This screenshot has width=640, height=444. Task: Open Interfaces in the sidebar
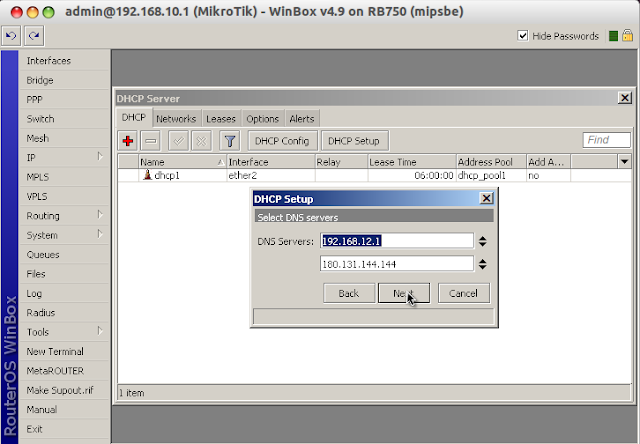64,61
